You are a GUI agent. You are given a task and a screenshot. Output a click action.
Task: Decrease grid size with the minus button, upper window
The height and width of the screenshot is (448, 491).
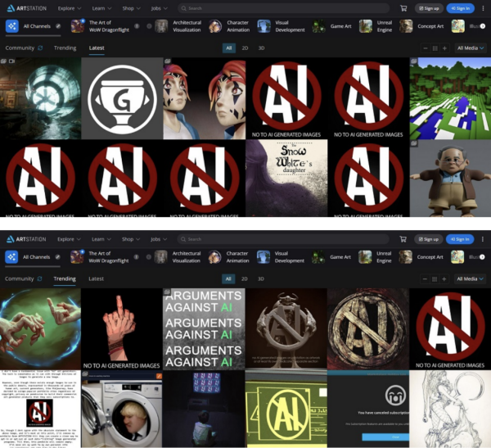[x=426, y=48]
